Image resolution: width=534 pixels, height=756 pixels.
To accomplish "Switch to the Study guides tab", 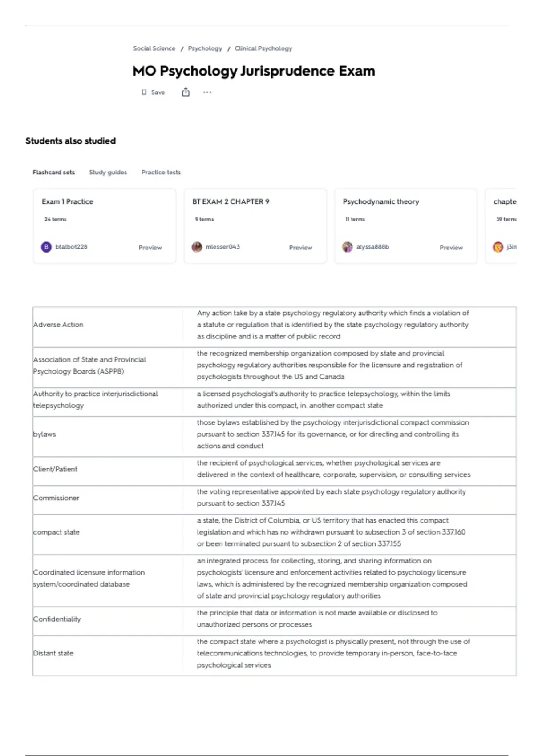I will (x=108, y=172).
